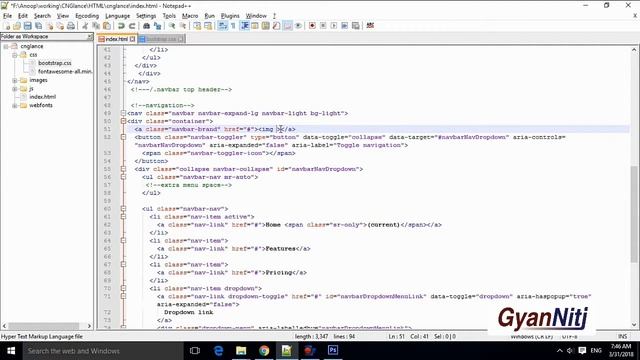Click the editor vertical scrollbar thumb

(x=633, y=213)
